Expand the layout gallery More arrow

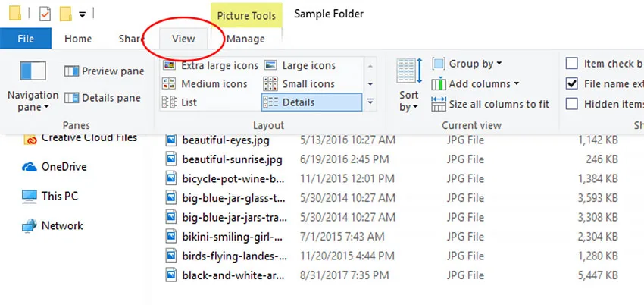(x=370, y=102)
